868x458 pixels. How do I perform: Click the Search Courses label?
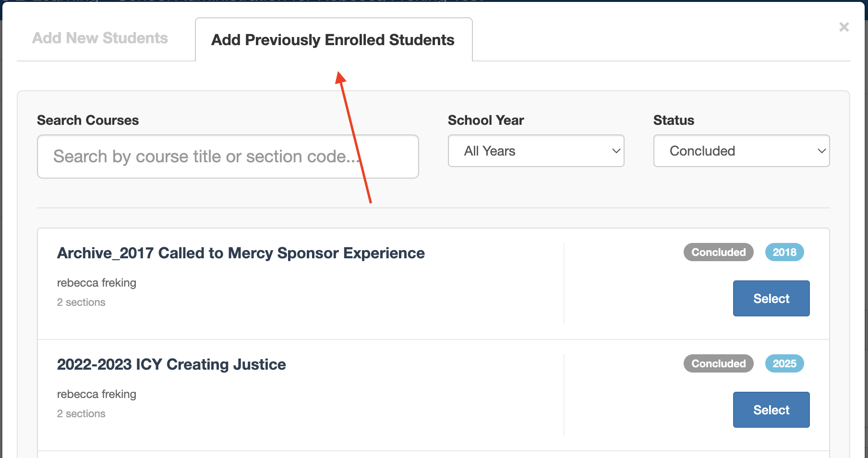click(88, 120)
